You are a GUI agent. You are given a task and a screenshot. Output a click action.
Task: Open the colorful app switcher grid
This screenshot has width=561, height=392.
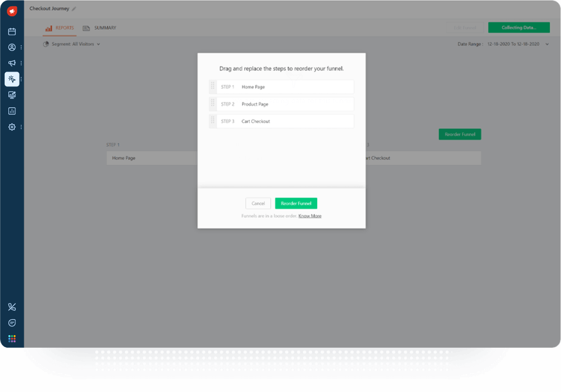click(x=12, y=338)
